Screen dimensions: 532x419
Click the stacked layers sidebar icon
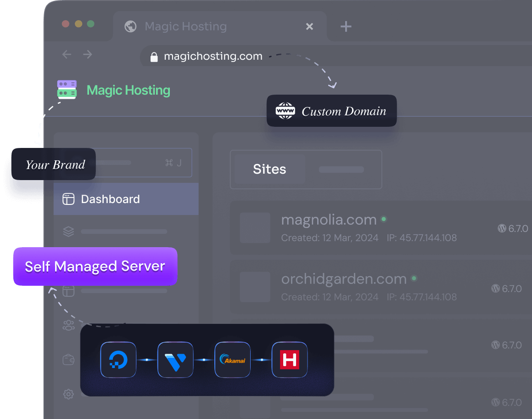68,232
